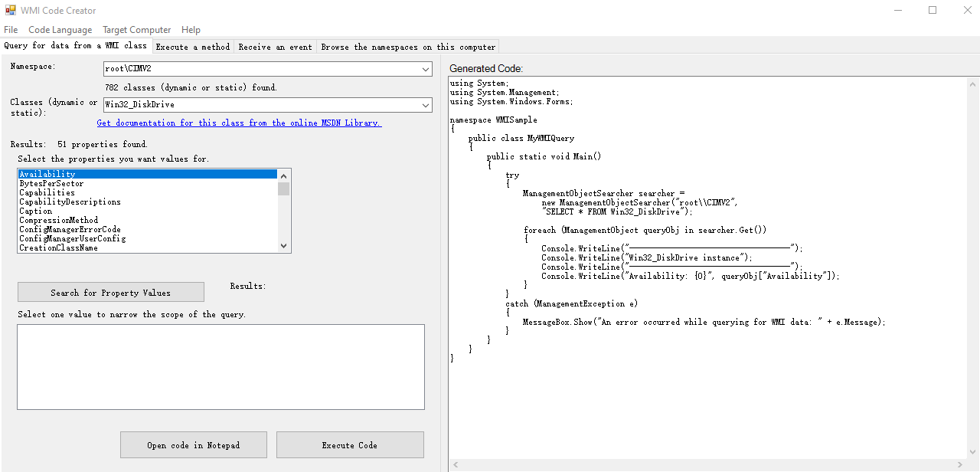The width and height of the screenshot is (980, 472).
Task: Select Query for data from a WMI class tab
Action: (76, 45)
